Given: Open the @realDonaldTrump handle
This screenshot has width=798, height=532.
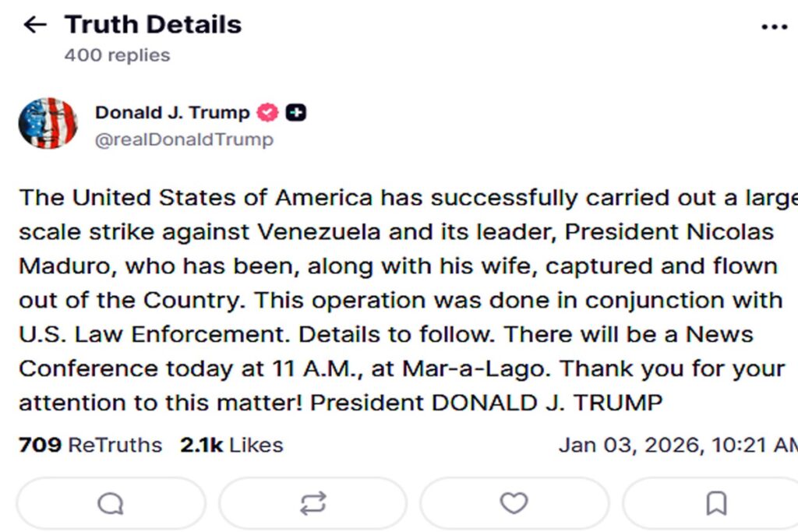Looking at the screenshot, I should 184,139.
